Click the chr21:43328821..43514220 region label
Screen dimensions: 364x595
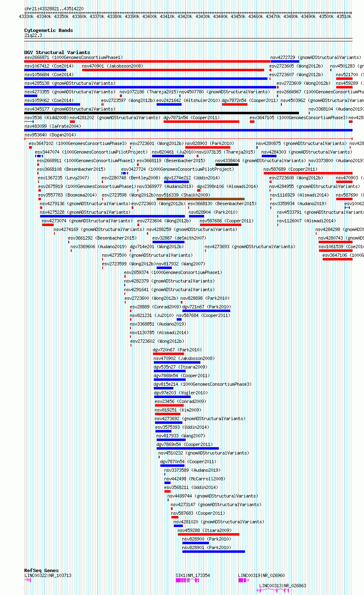tap(54, 9)
